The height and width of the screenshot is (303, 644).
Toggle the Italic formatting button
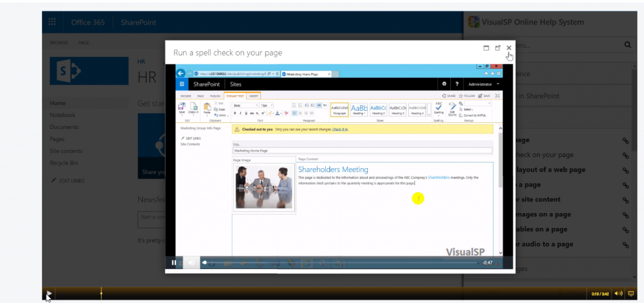241,113
